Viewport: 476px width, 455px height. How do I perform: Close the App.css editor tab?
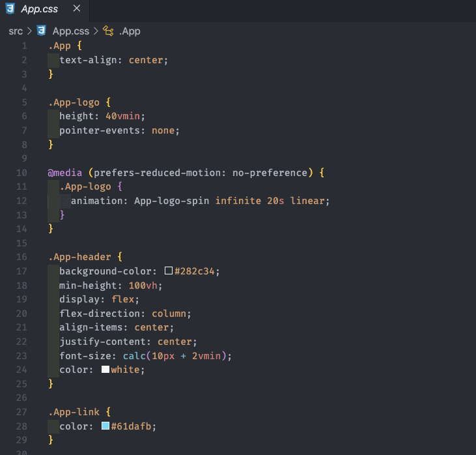[x=77, y=9]
